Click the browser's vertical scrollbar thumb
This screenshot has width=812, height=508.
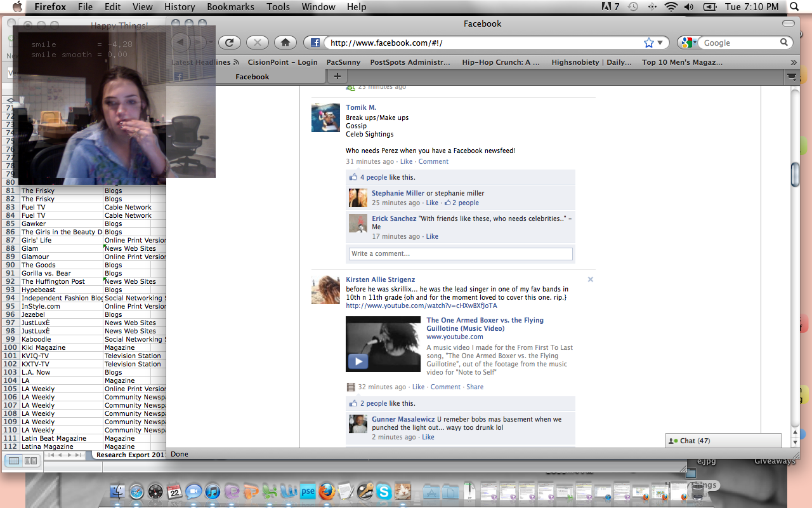796,175
